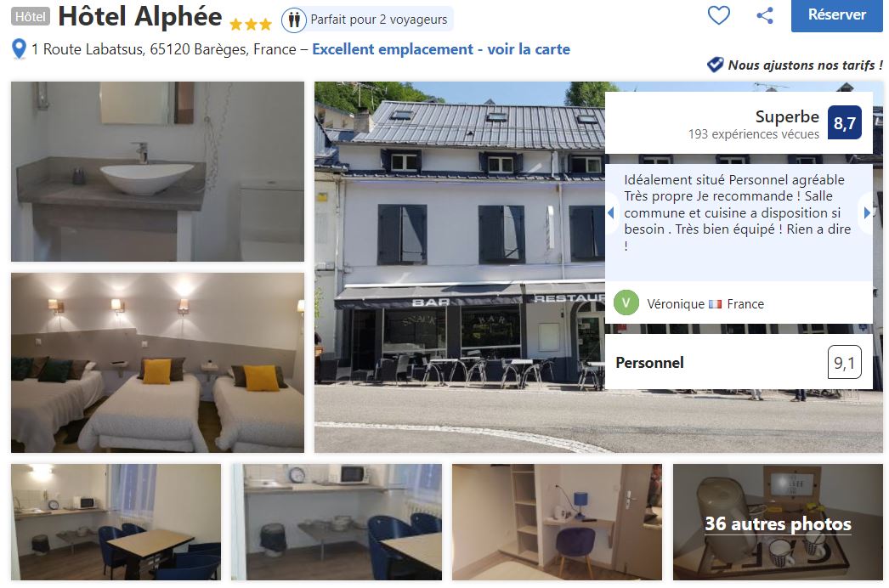Click the three star rating icons
Screen dimensions: 889x588
click(x=251, y=25)
